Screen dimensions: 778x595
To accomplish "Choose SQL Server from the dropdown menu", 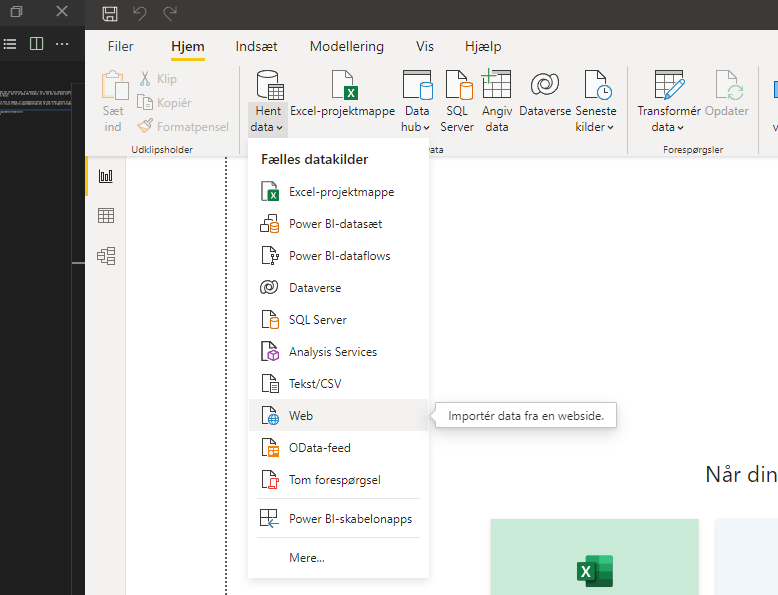I will (338, 320).
